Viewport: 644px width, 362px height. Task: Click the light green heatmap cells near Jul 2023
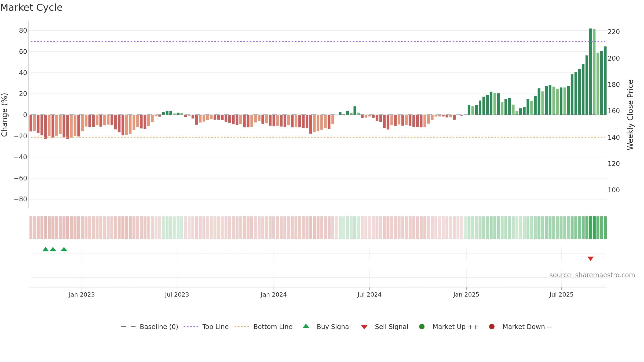tap(173, 228)
